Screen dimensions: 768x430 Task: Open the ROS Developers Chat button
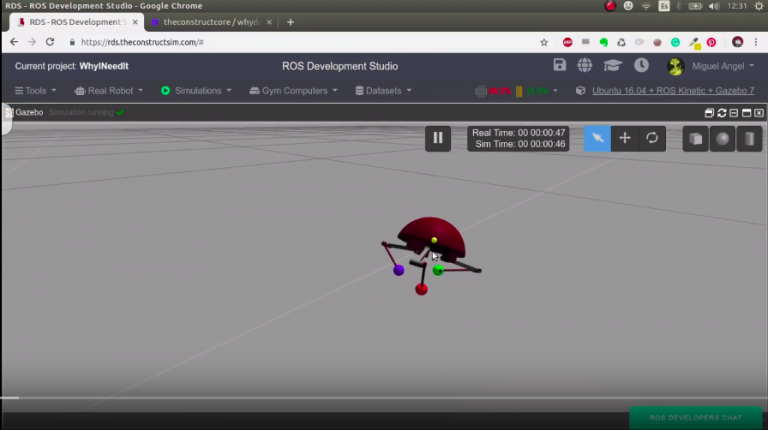(696, 418)
